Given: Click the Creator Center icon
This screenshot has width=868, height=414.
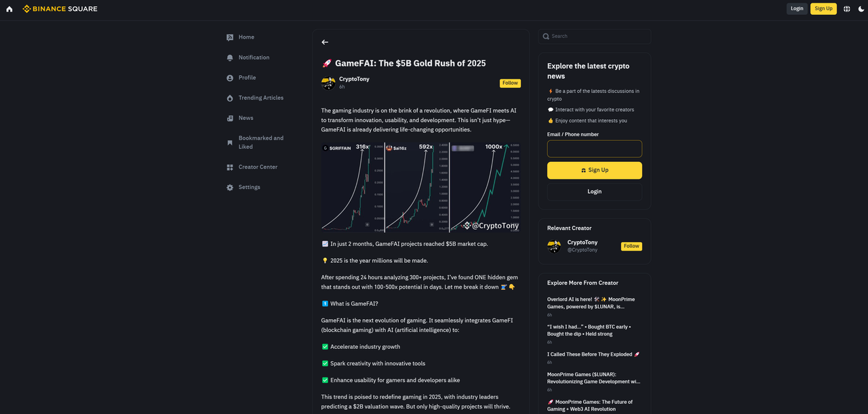Looking at the screenshot, I should pos(230,167).
